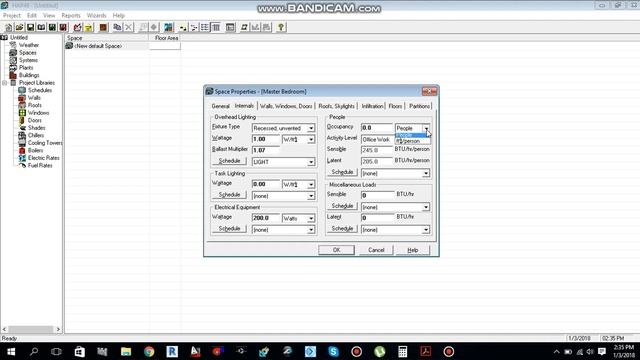This screenshot has width=640, height=360.
Task: Open Electrical Equipment Watts units dropdown
Action: click(311, 218)
